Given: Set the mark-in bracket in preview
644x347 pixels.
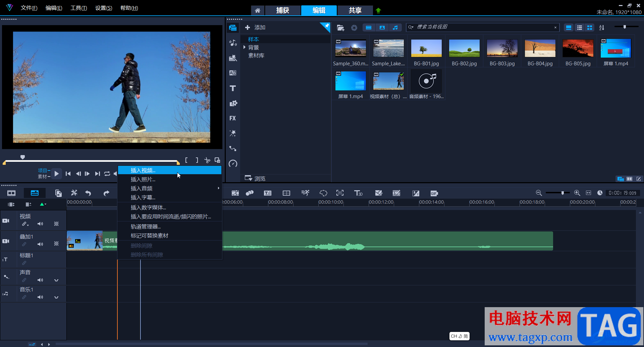Looking at the screenshot, I should (186, 160).
